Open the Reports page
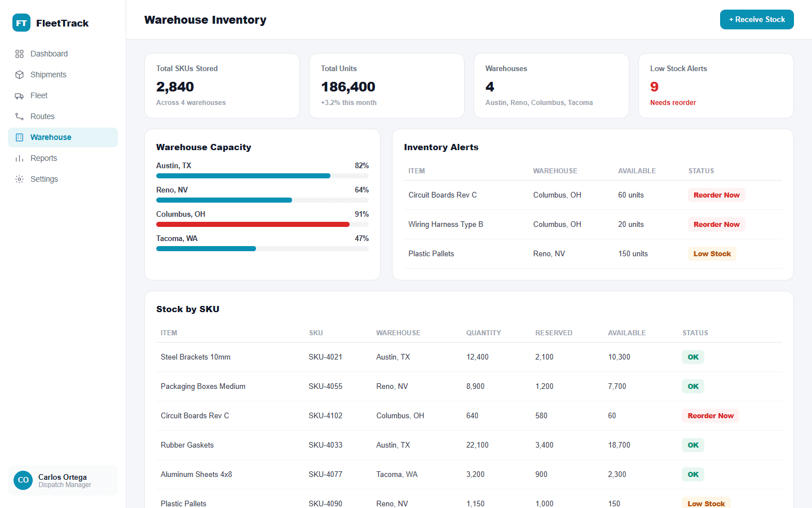This screenshot has width=812, height=508. pos(63,158)
